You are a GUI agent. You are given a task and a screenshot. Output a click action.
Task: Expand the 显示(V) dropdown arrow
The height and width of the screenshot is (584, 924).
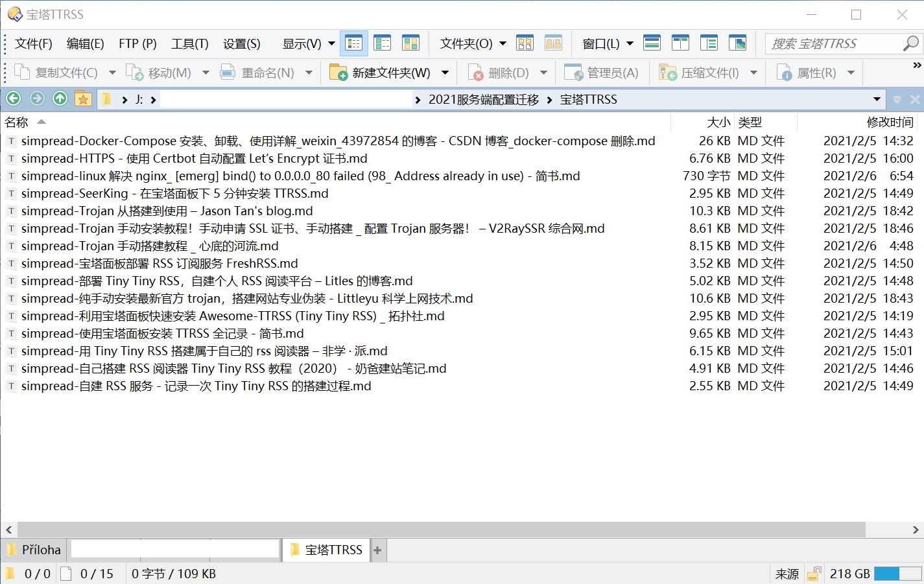point(331,44)
